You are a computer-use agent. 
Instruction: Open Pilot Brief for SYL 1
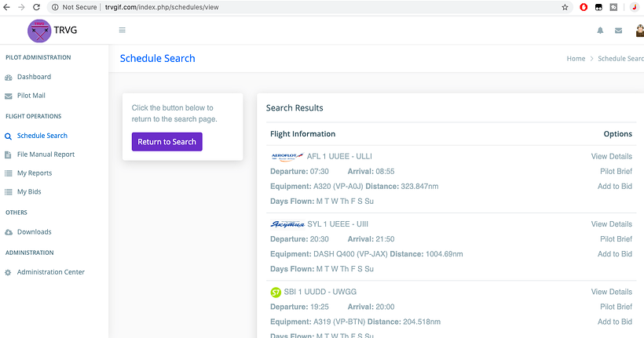point(616,238)
